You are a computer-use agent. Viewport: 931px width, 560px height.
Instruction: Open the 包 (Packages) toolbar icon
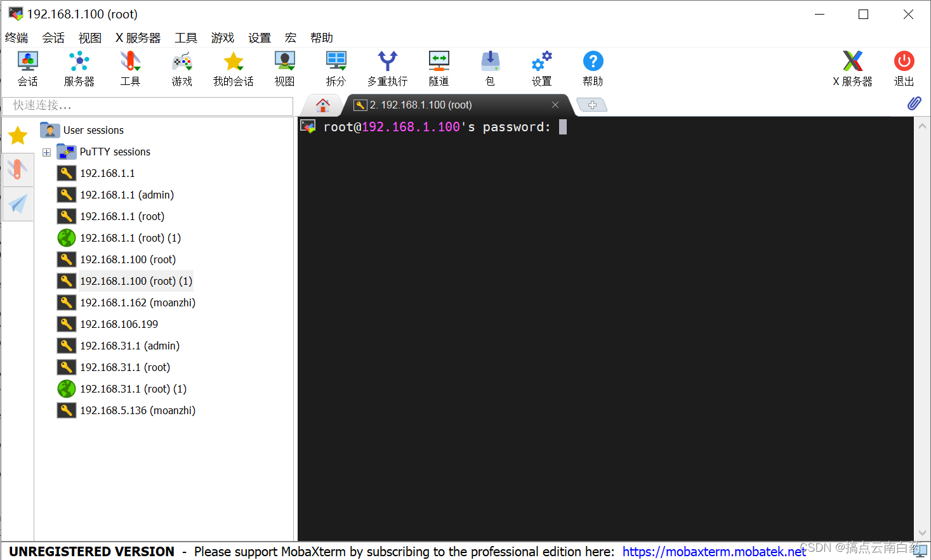pos(490,68)
